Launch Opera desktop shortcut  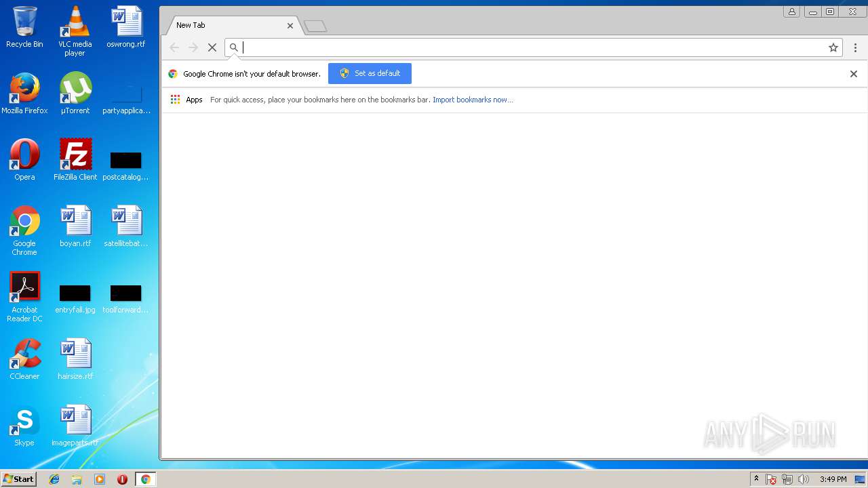coord(24,160)
